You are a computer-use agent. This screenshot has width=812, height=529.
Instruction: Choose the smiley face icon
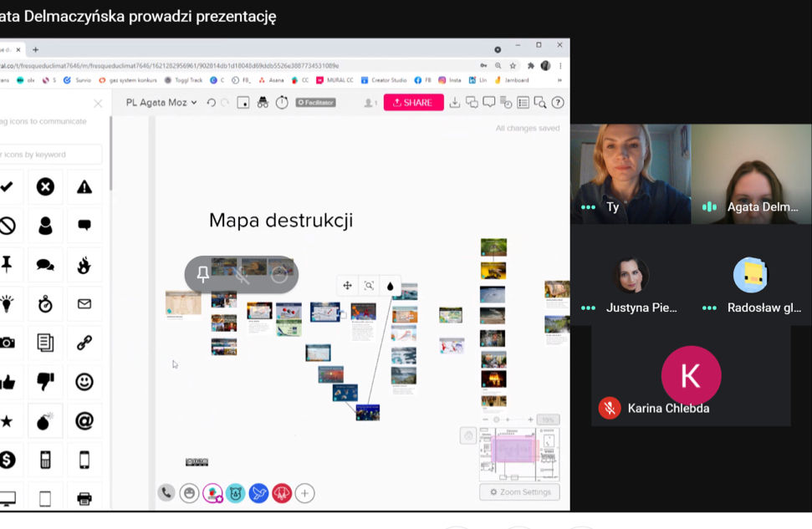click(84, 382)
